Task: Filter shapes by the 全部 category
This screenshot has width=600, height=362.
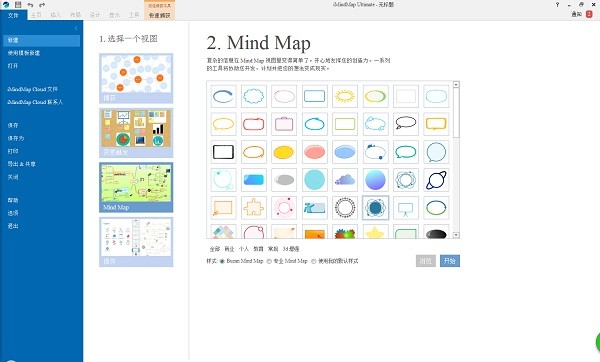Action: pyautogui.click(x=215, y=249)
